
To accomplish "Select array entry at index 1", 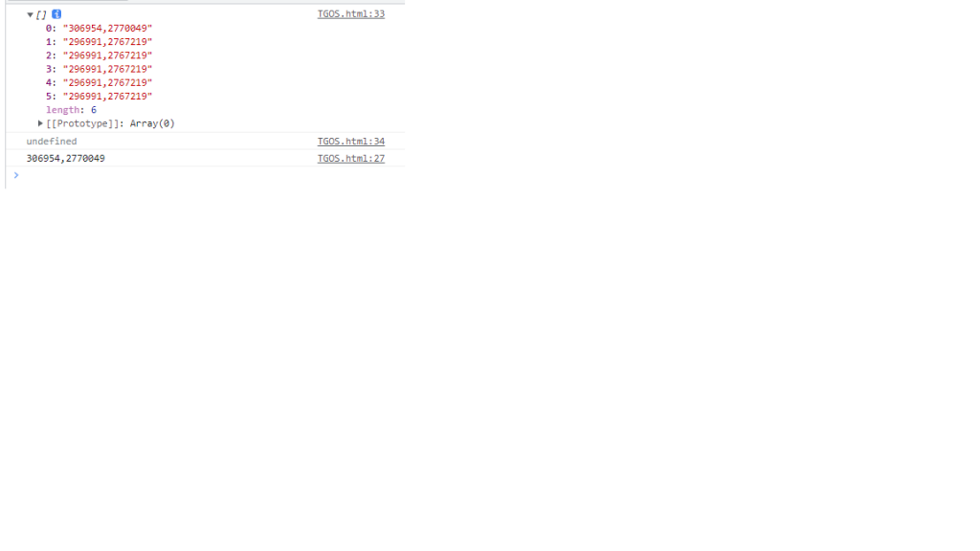I will [99, 42].
